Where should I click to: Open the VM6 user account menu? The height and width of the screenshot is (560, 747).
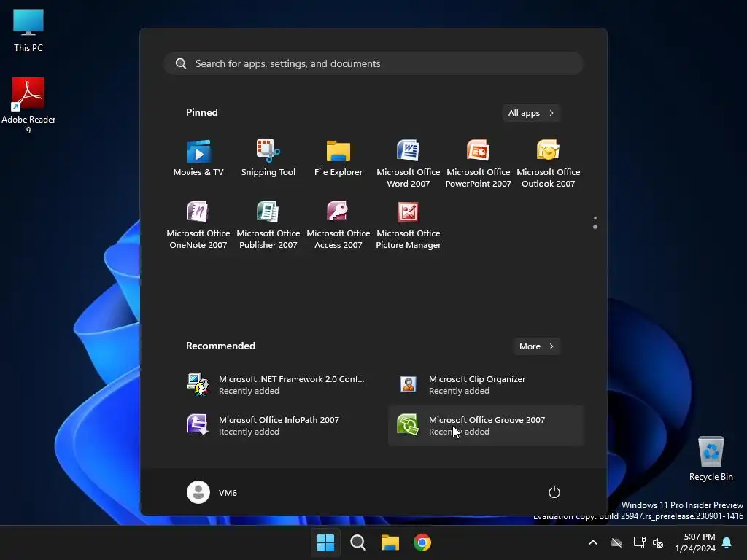click(212, 492)
